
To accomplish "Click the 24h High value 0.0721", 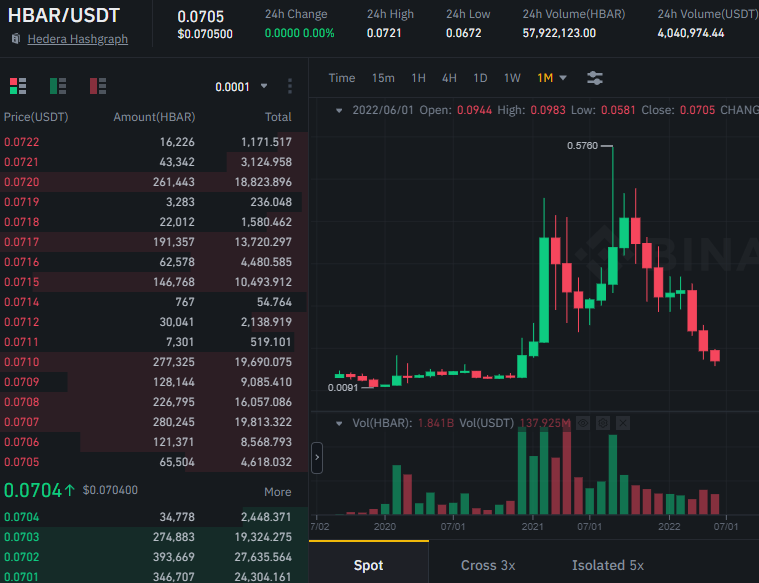I will click(384, 33).
